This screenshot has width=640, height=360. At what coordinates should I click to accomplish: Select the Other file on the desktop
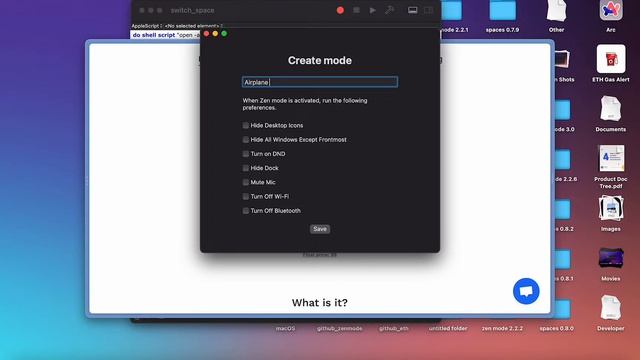[556, 11]
